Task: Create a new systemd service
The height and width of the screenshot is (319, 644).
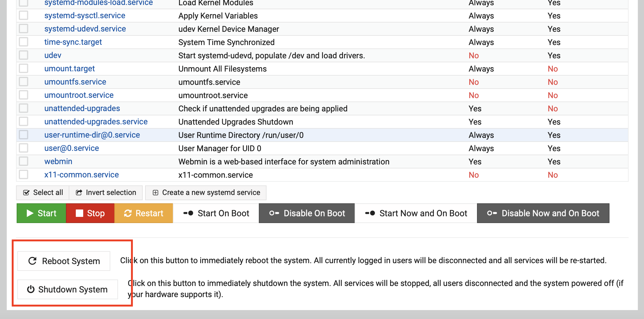Action: pos(206,193)
